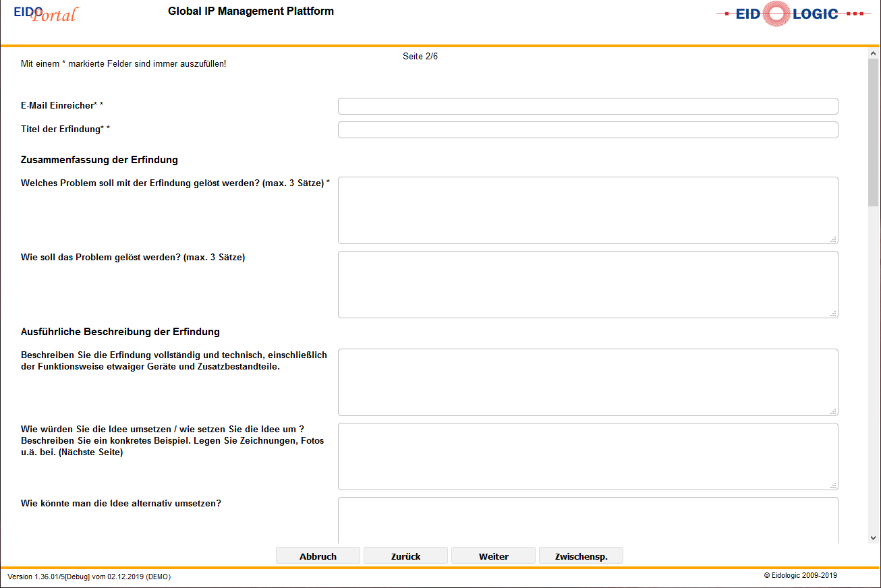Click the Abbruch button
Viewport: 881px width, 588px height.
coord(318,556)
